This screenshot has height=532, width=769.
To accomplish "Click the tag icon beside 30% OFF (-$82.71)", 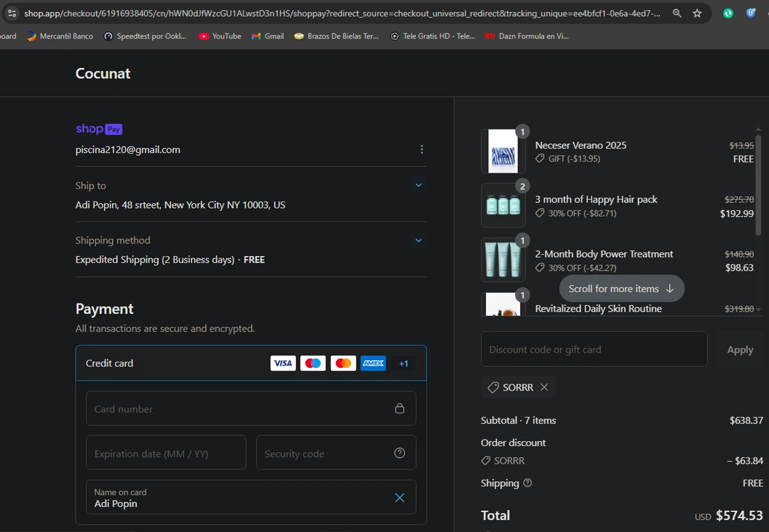I will 540,213.
